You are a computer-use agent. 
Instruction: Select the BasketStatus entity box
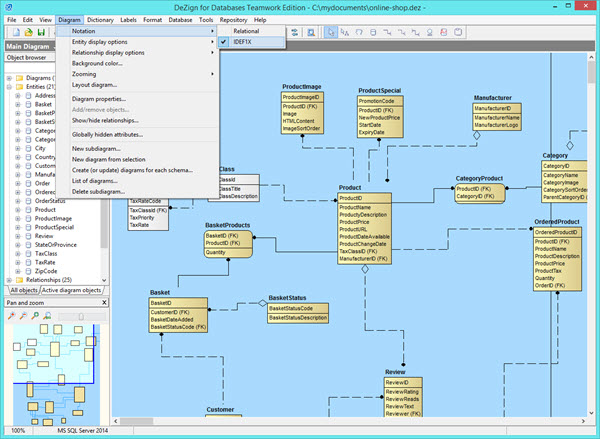(x=298, y=313)
